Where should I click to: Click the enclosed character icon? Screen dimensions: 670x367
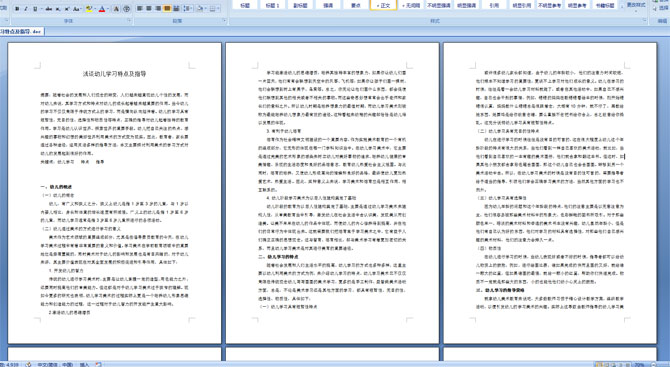pyautogui.click(x=126, y=9)
